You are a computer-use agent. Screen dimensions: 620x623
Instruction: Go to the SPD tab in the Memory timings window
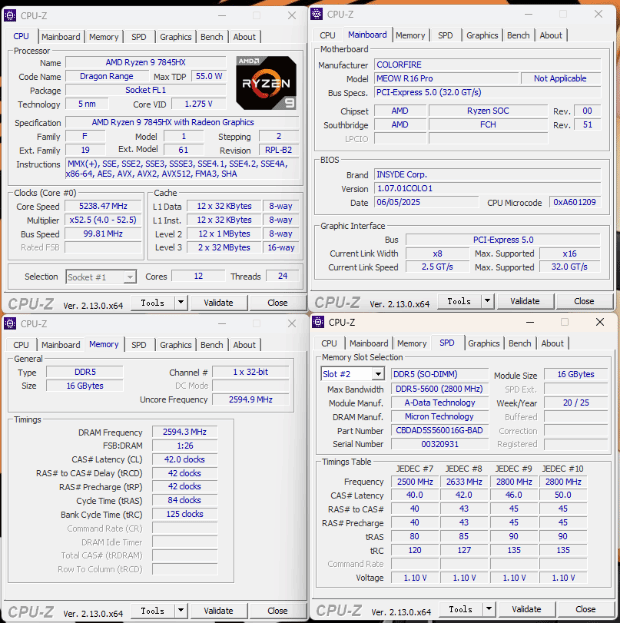click(139, 345)
